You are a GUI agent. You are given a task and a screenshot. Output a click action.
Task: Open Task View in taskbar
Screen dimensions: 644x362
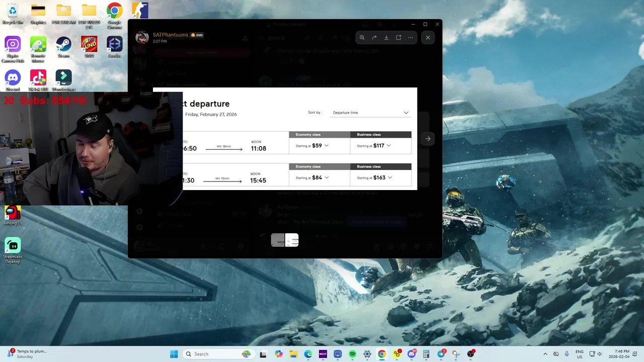[x=263, y=354]
